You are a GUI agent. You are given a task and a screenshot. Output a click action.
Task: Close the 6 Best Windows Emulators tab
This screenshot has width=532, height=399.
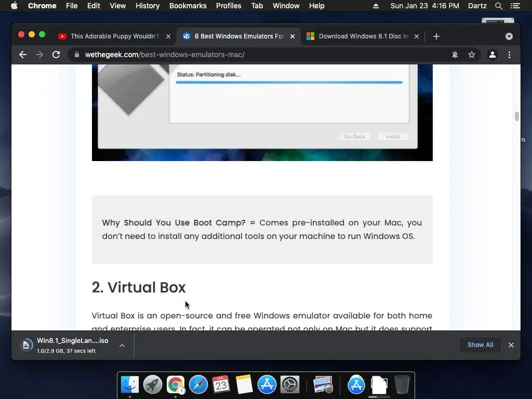coord(292,36)
